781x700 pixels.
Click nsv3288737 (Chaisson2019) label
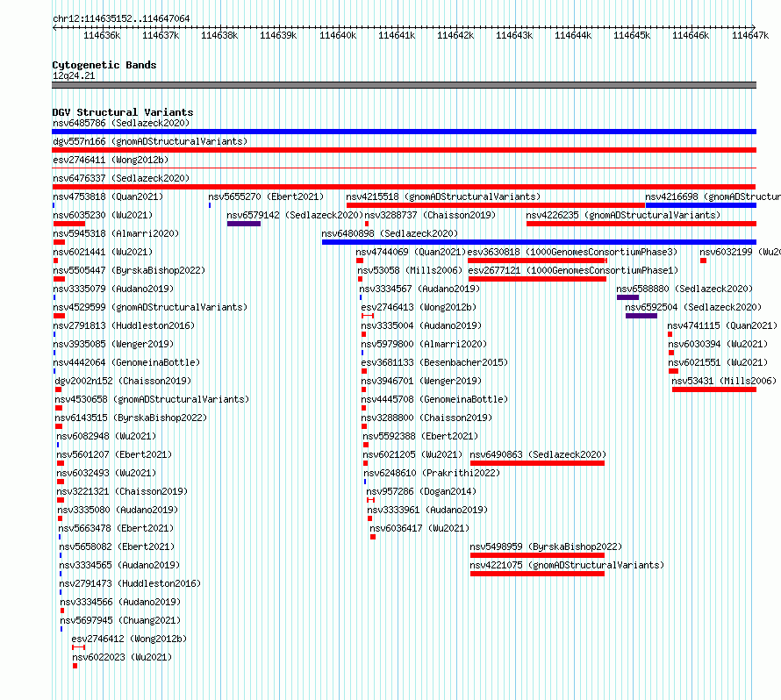coord(430,215)
